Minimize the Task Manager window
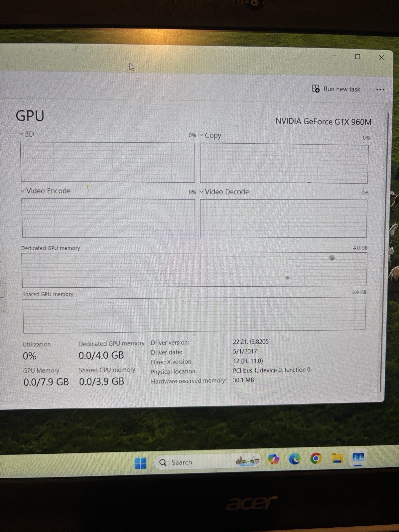Image resolution: width=399 pixels, height=532 pixels. 334,56
